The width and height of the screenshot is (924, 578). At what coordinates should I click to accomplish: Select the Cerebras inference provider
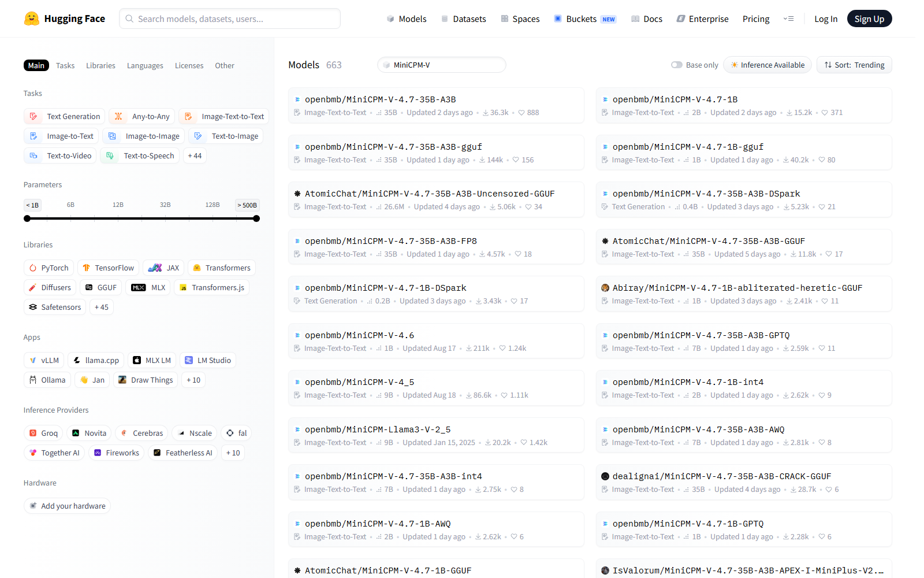[x=141, y=433]
